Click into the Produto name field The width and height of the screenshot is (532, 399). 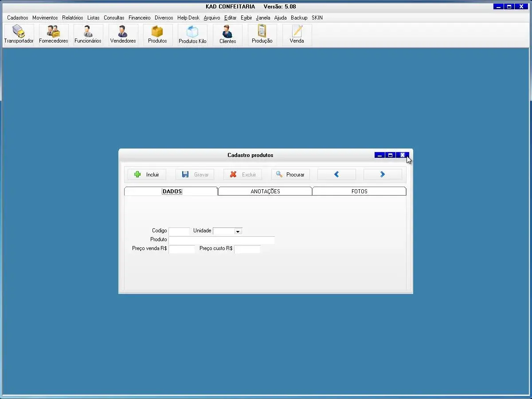click(221, 240)
